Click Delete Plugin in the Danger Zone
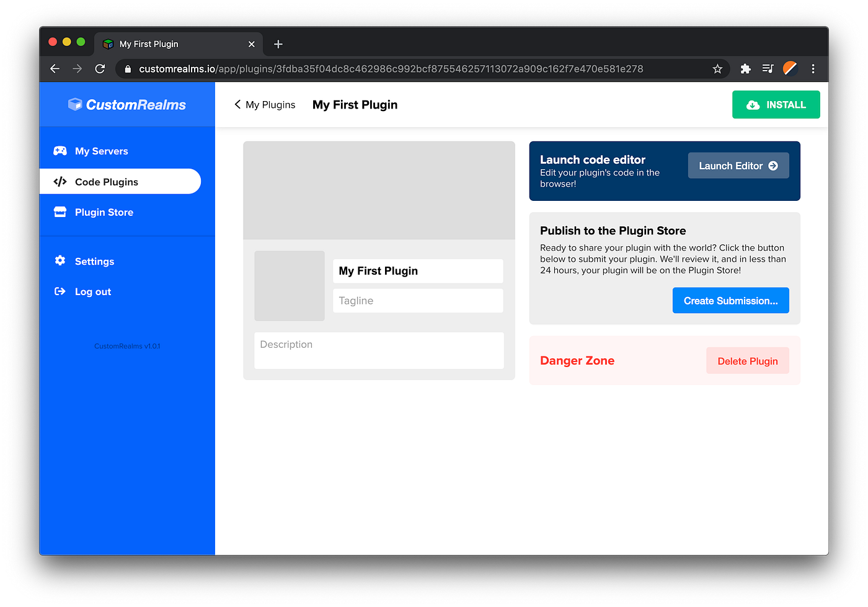This screenshot has width=868, height=607. coord(748,361)
